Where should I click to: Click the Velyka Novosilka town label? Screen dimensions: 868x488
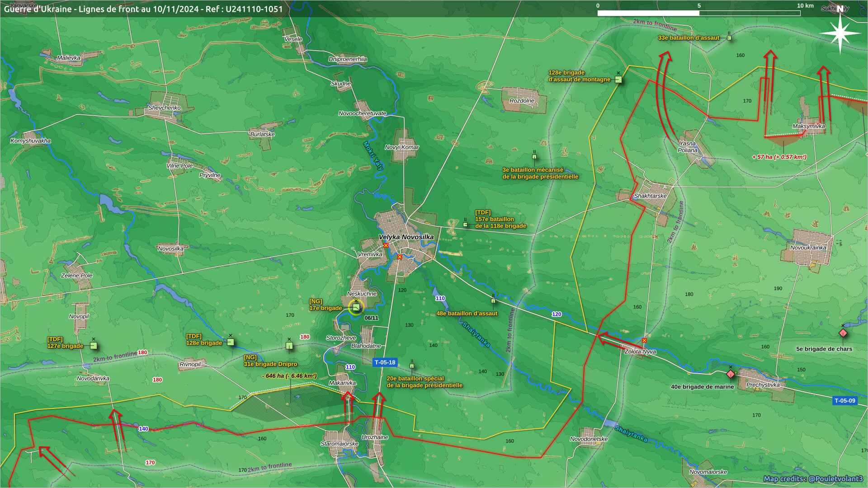point(406,237)
